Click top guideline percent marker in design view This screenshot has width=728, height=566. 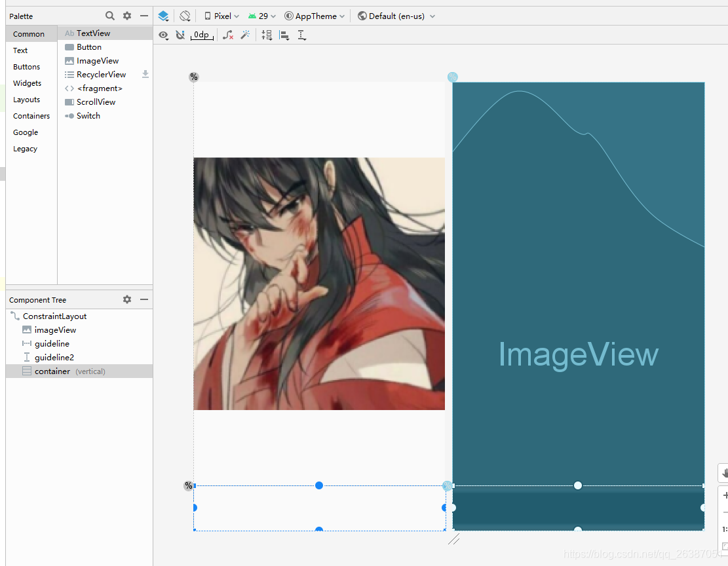coord(194,77)
